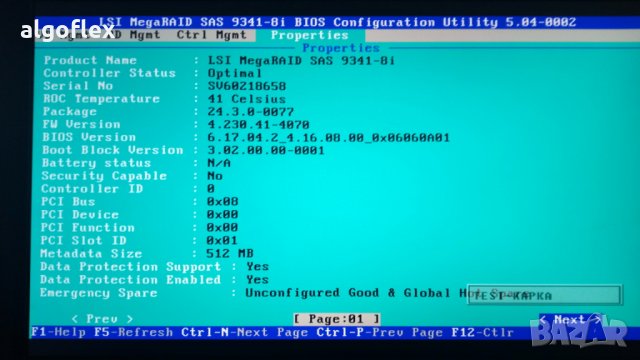
Task: Click the Security Capable label
Action: tap(104, 176)
